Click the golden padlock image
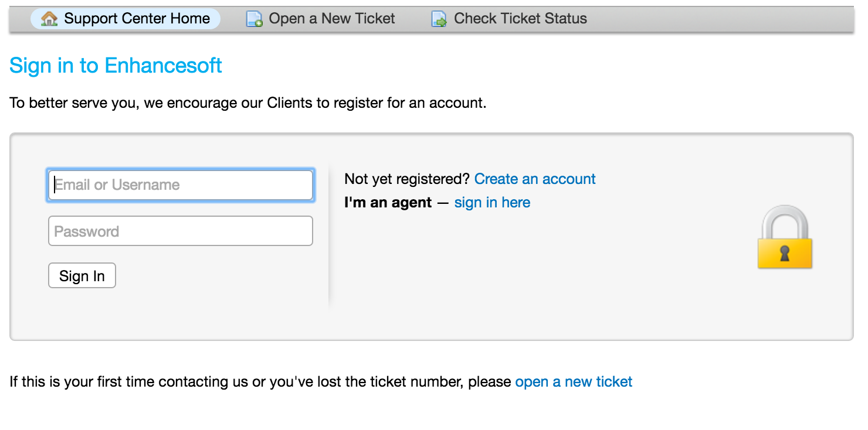The width and height of the screenshot is (868, 430). tap(784, 238)
